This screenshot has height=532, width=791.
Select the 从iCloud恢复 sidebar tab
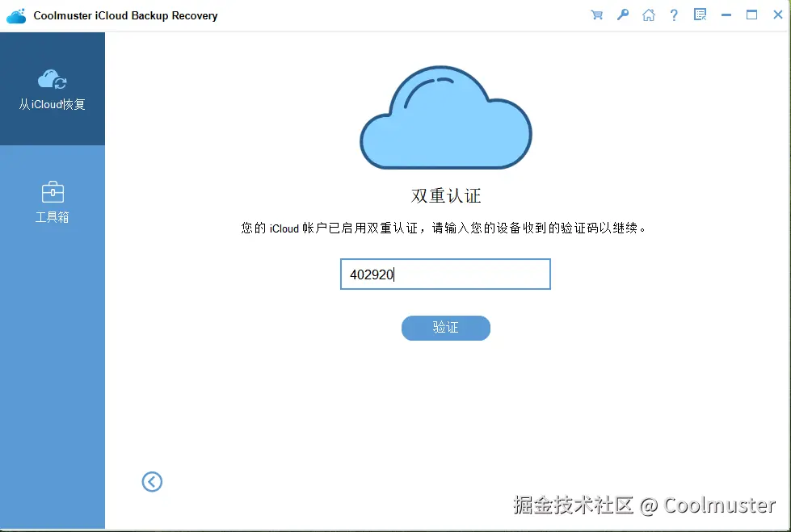pos(52,90)
